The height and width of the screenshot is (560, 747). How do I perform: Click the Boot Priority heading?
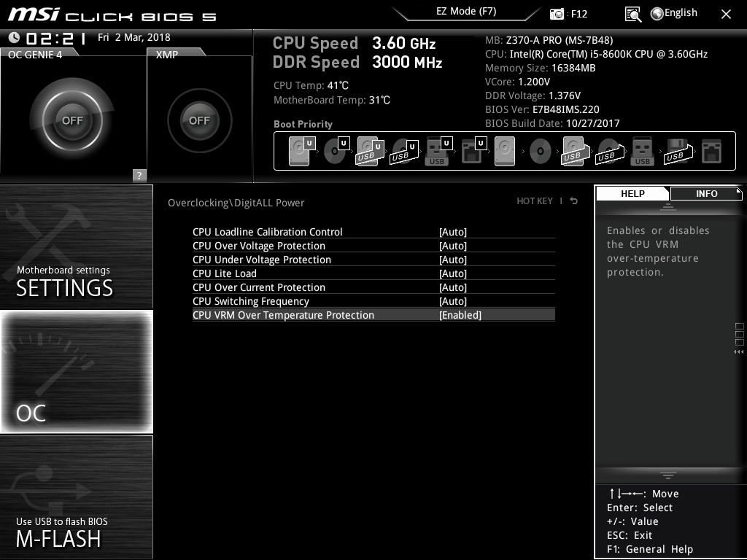point(303,124)
